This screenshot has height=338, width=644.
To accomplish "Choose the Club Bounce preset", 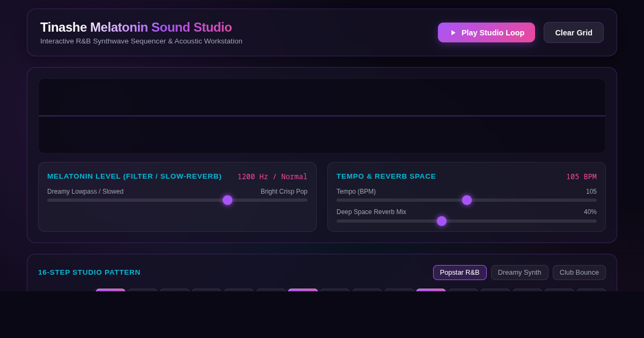I will click(x=579, y=273).
